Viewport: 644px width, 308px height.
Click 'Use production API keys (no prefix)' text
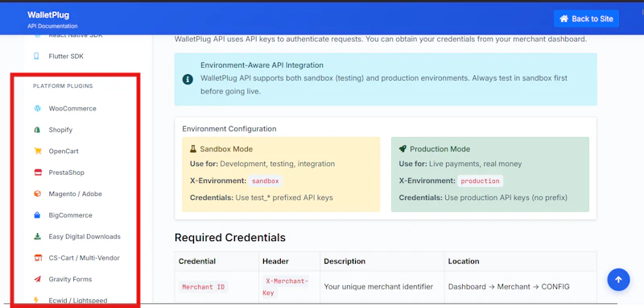pyautogui.click(x=506, y=198)
